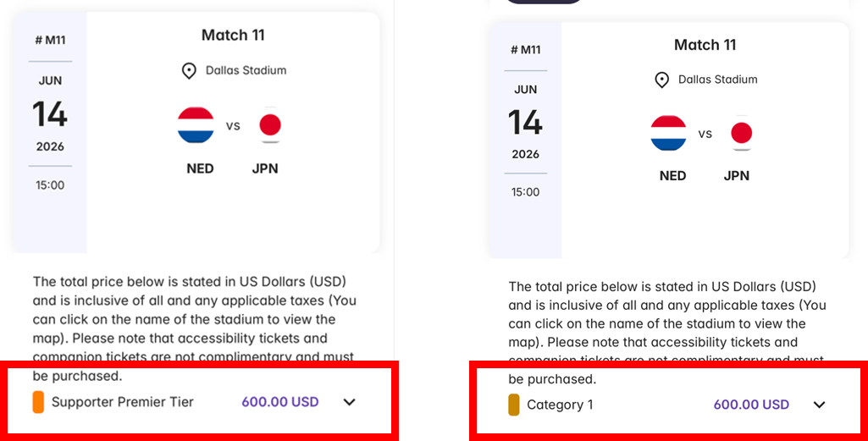
Task: Click the 600.00 USD price beside Supporter Premier Tier
Action: point(280,402)
